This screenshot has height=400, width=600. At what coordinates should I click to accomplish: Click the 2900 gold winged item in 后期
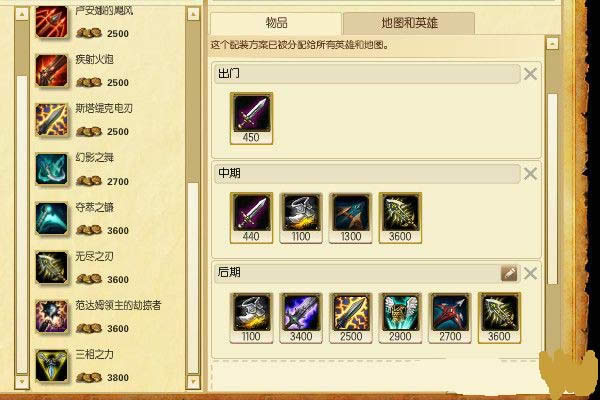click(x=400, y=318)
